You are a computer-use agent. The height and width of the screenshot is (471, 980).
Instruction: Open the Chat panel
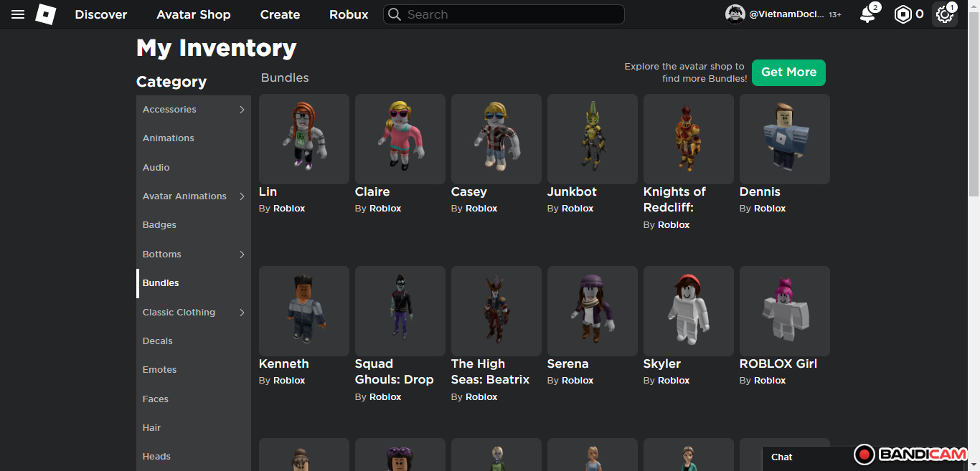click(782, 457)
